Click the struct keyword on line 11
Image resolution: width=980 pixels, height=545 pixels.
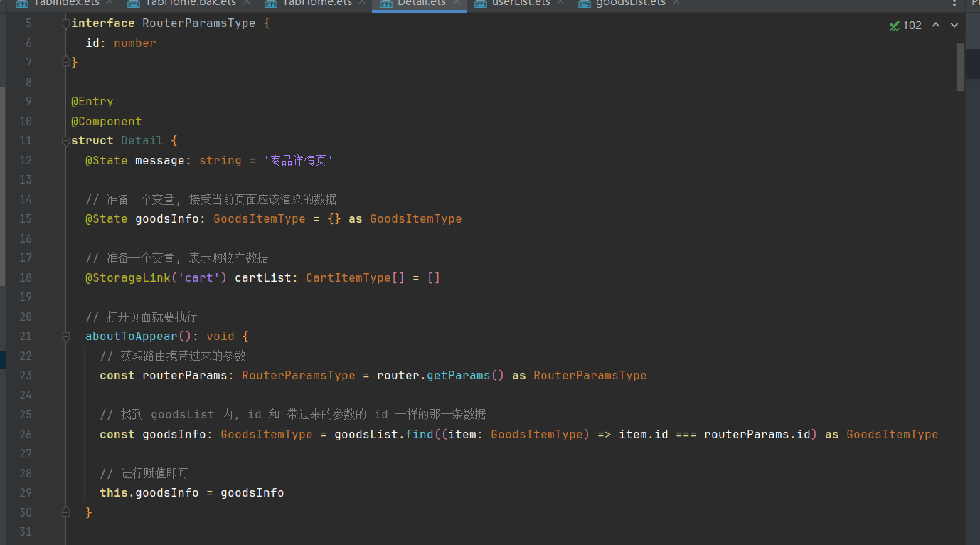coord(92,141)
